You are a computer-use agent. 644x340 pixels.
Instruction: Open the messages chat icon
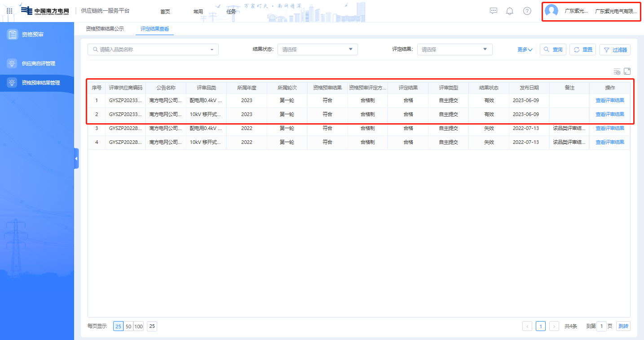(x=493, y=11)
